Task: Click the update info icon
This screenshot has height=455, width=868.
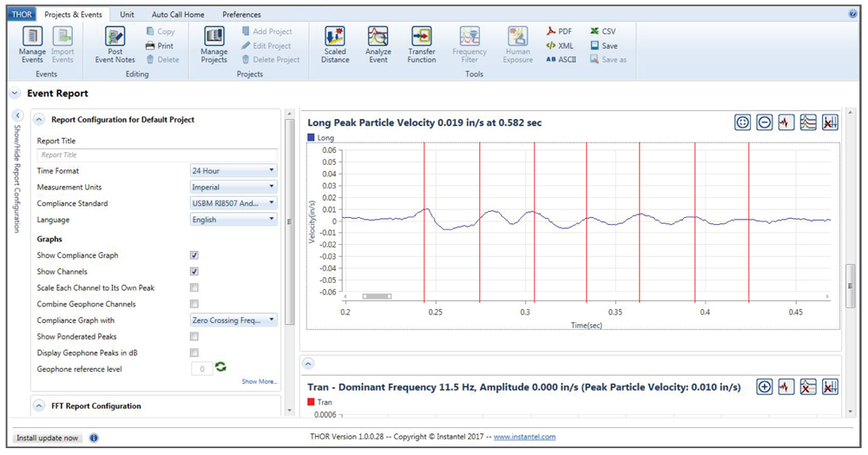Action: point(94,438)
